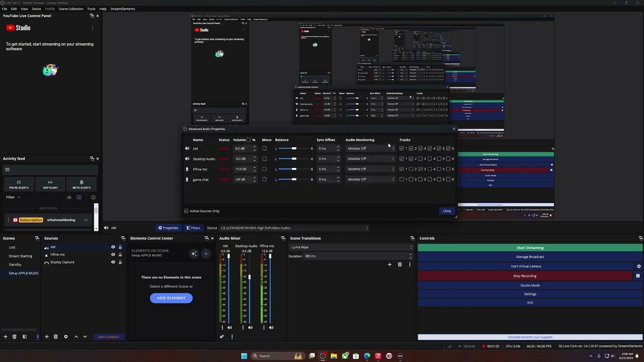This screenshot has width=644, height=362.
Task: Expand the Activity feed Filter dropdown
Action: click(x=13, y=198)
